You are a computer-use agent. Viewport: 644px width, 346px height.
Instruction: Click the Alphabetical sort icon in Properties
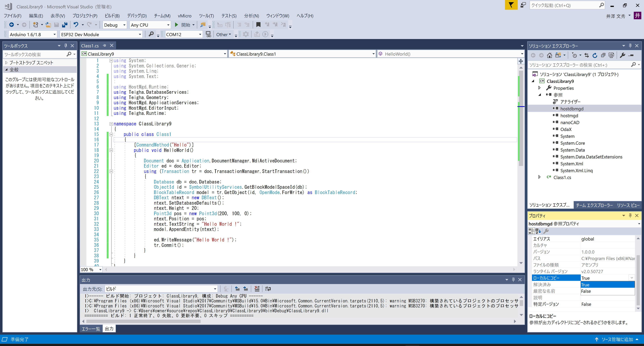click(538, 231)
